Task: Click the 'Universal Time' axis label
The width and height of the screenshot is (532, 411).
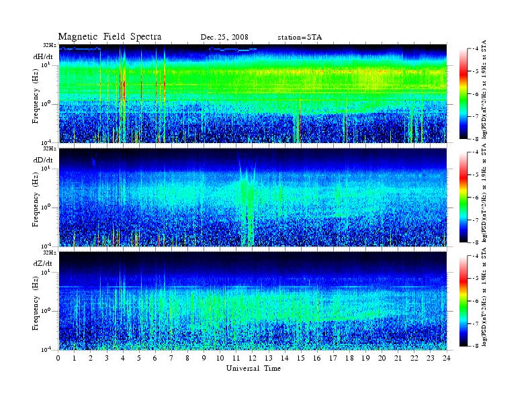Action: (253, 368)
